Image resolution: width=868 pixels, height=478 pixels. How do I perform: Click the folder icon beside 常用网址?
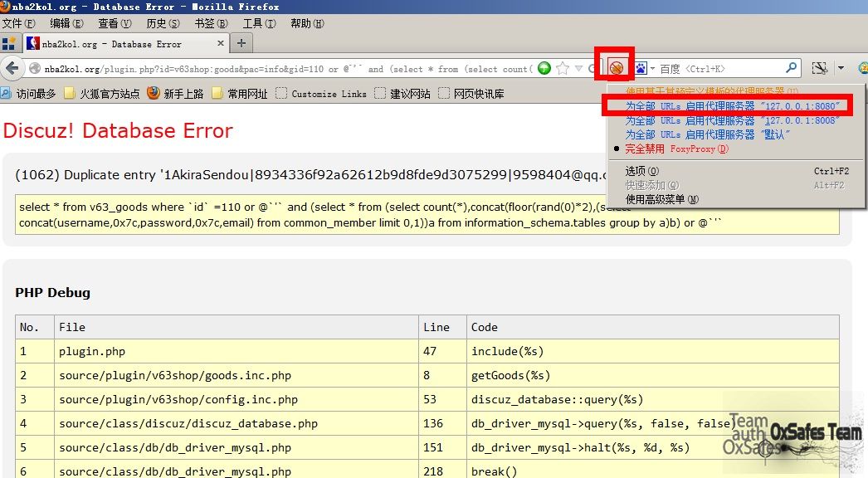pyautogui.click(x=217, y=94)
